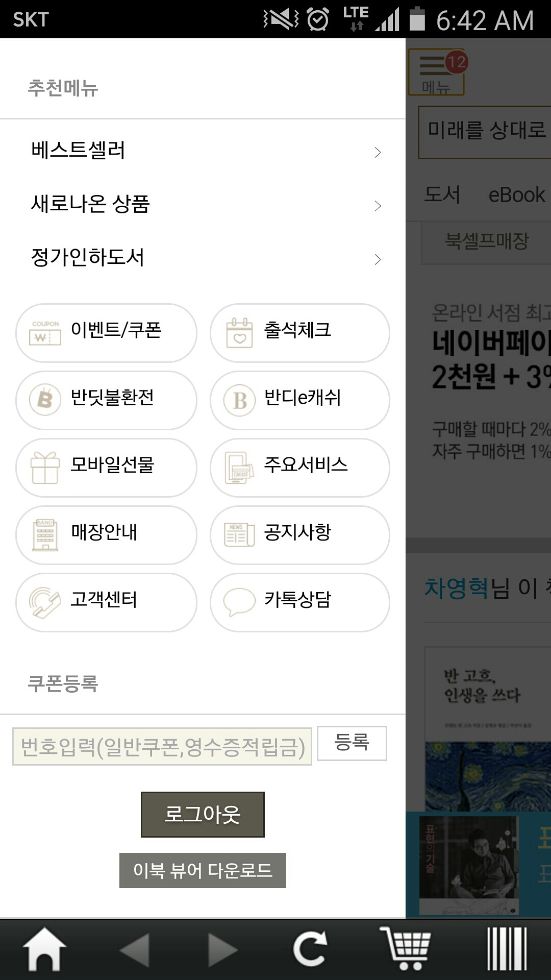This screenshot has height=980, width=551.
Task: Open 이벤트/쿠폰 coupon shortcut
Action: coord(106,333)
